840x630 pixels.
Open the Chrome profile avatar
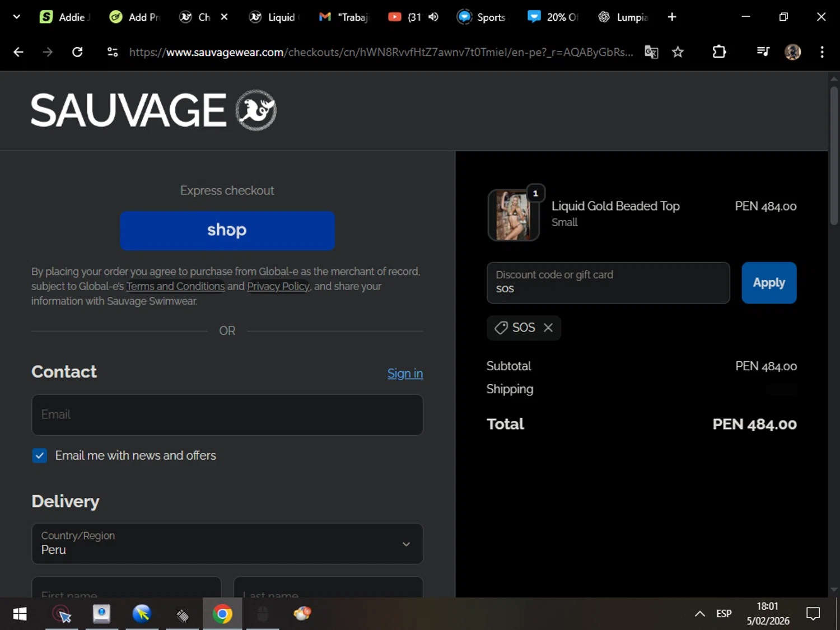(x=792, y=52)
